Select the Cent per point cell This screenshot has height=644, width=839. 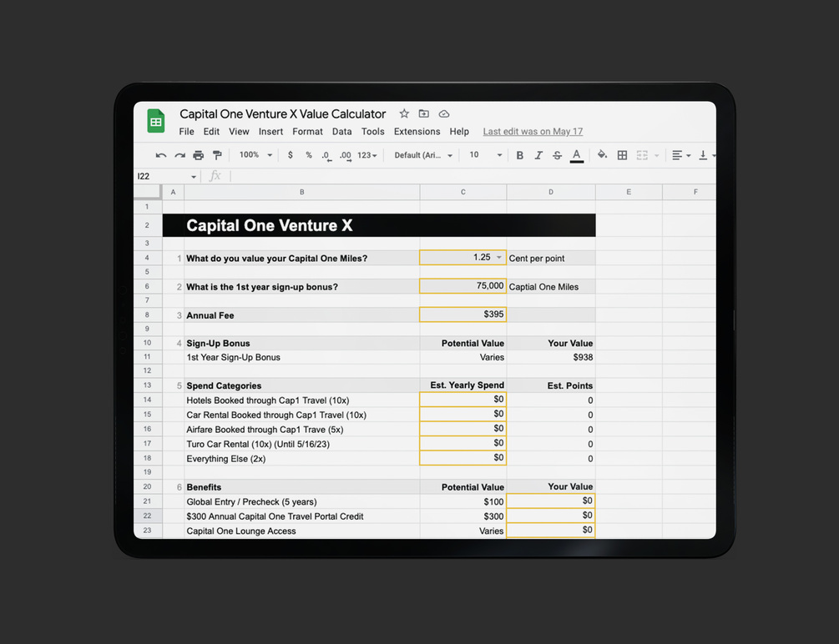pyautogui.click(x=551, y=258)
